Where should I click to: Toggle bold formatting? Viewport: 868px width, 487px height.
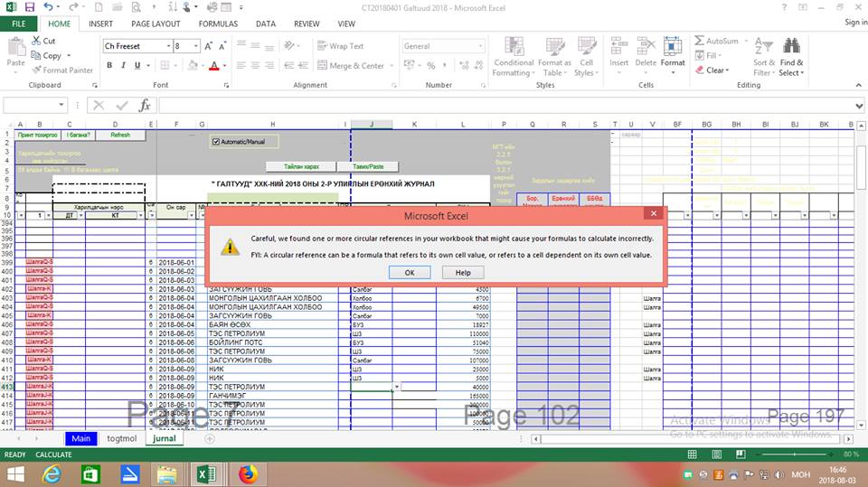pos(110,66)
